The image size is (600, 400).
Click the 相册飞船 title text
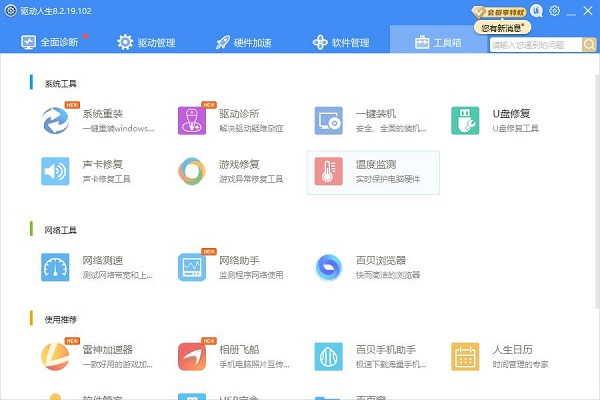click(x=239, y=349)
